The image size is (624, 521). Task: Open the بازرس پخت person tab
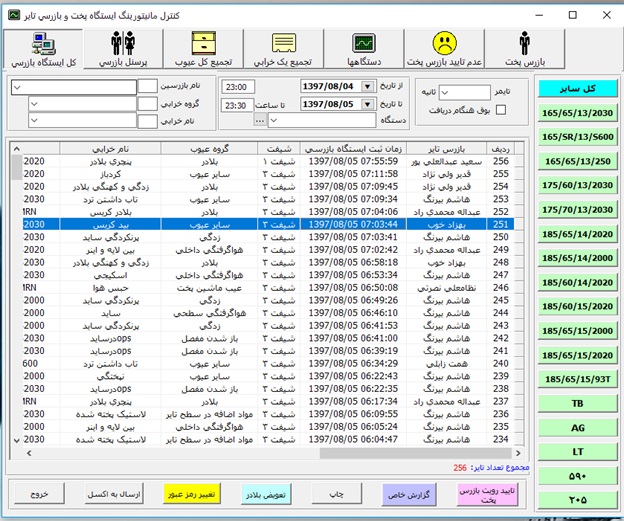pyautogui.click(x=525, y=49)
